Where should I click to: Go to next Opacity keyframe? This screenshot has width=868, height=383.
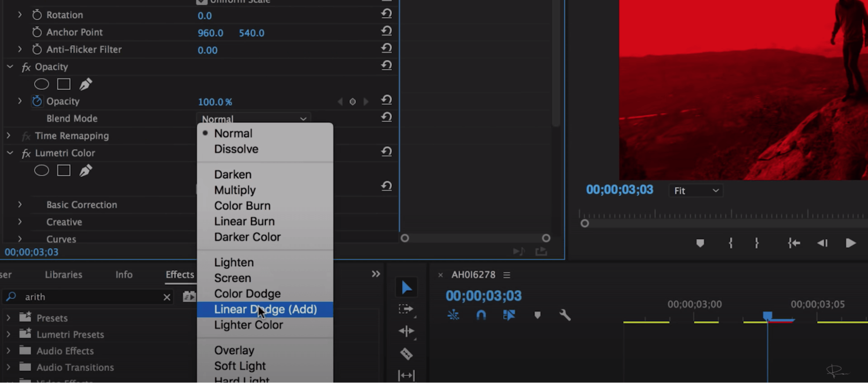coord(366,102)
